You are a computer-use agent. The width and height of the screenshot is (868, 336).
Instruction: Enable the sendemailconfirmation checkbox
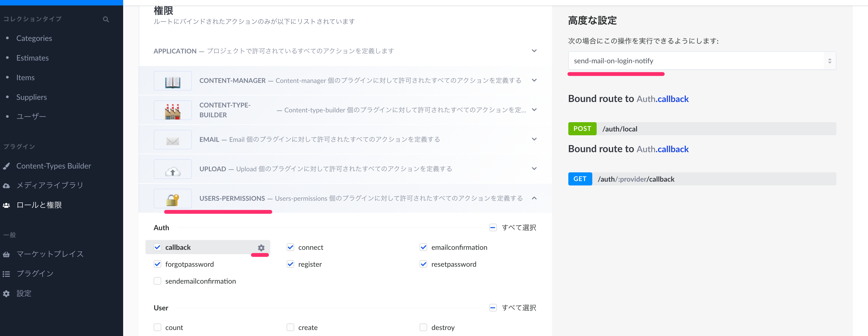(157, 281)
